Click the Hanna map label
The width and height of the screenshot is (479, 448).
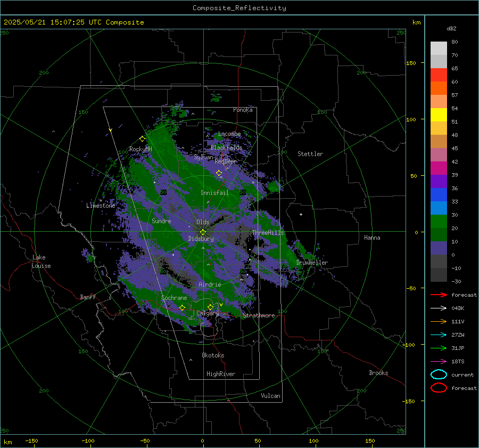click(x=372, y=238)
